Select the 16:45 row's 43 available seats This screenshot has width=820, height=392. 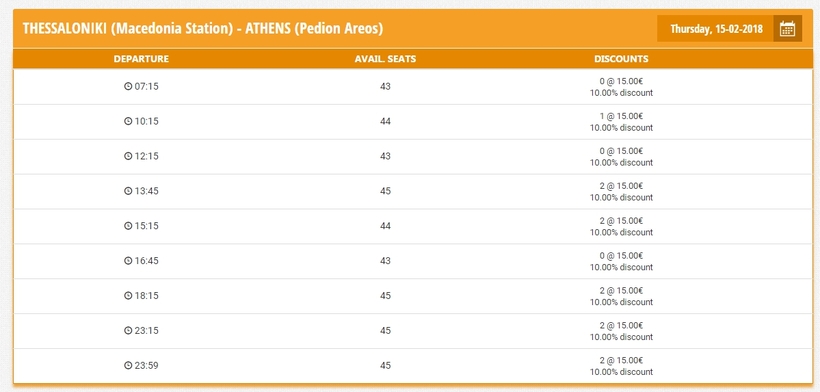385,261
